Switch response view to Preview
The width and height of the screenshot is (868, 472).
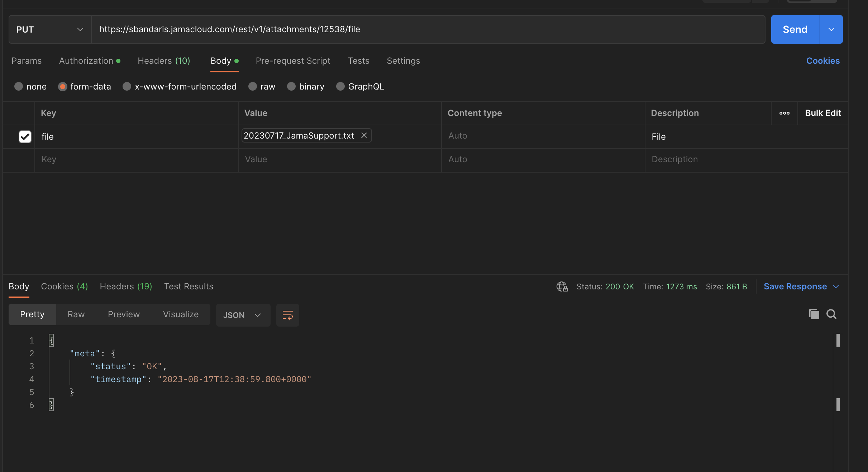124,314
